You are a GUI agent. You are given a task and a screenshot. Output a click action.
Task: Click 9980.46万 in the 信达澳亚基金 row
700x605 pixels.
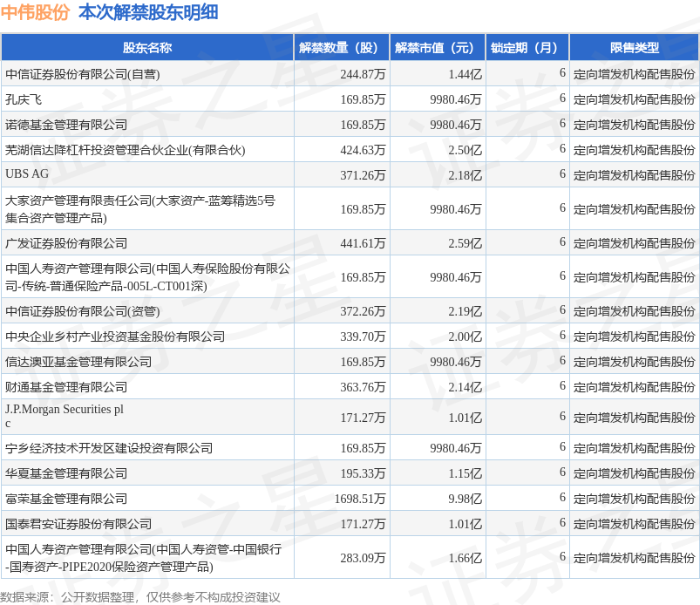click(x=456, y=362)
